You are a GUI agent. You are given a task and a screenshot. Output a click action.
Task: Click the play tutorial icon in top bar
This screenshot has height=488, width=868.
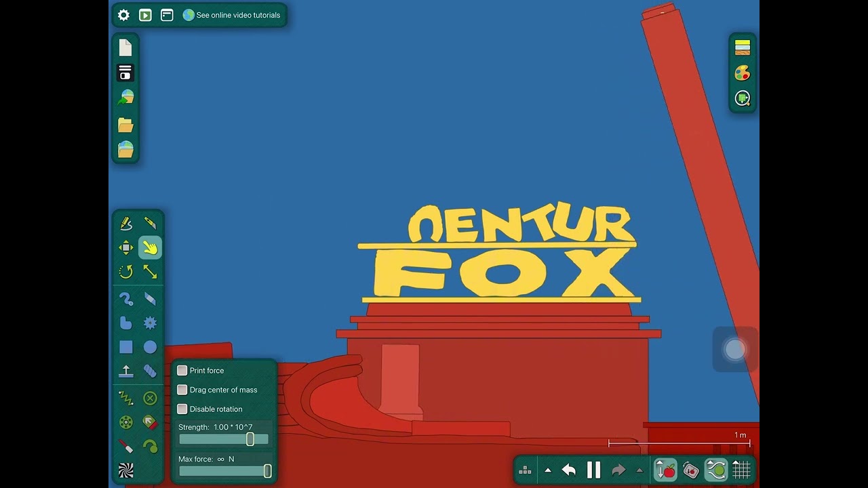(x=145, y=15)
